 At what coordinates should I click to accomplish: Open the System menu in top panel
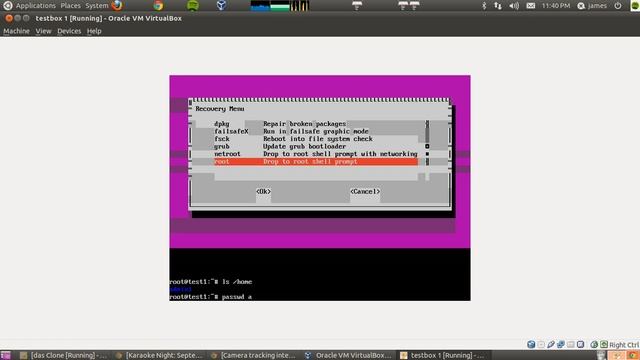pyautogui.click(x=97, y=6)
